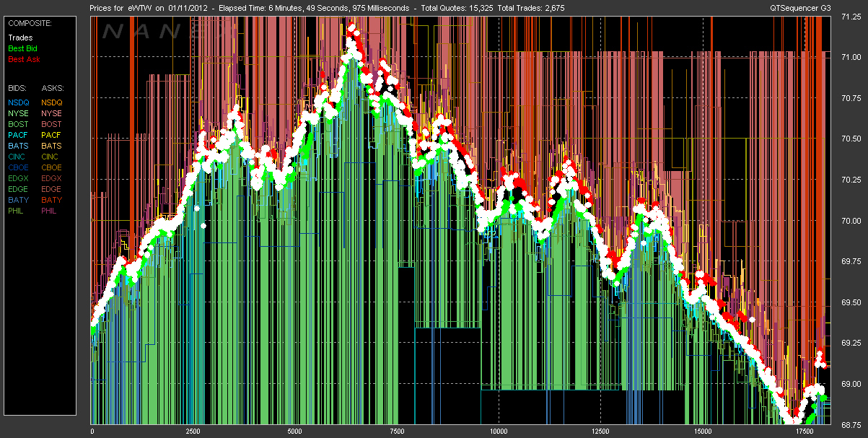
Task: Select the green Best Bid legend label
Action: click(x=22, y=48)
